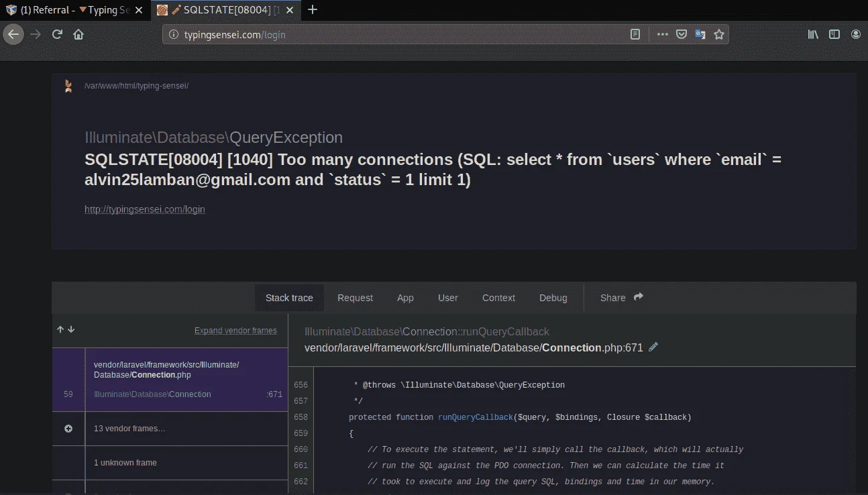Open the Context tab
868x495 pixels.
tap(498, 298)
